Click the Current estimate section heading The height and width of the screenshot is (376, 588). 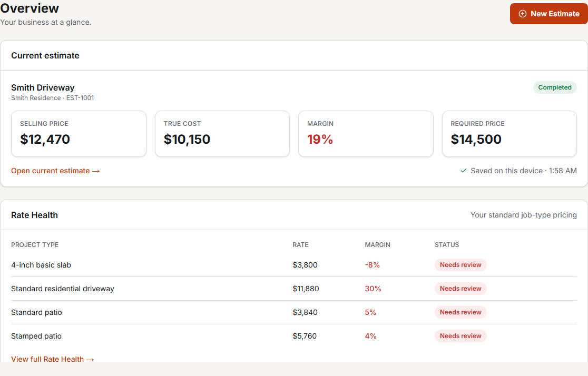tap(45, 55)
